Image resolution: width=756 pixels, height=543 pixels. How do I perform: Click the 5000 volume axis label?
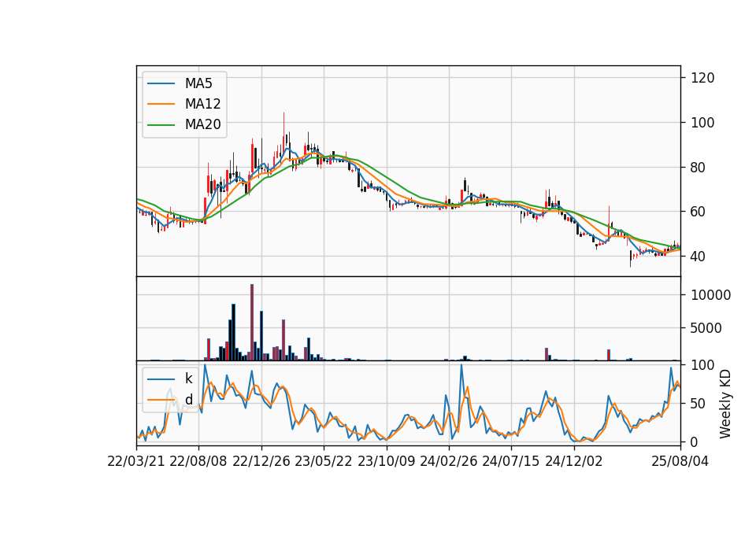point(706,329)
